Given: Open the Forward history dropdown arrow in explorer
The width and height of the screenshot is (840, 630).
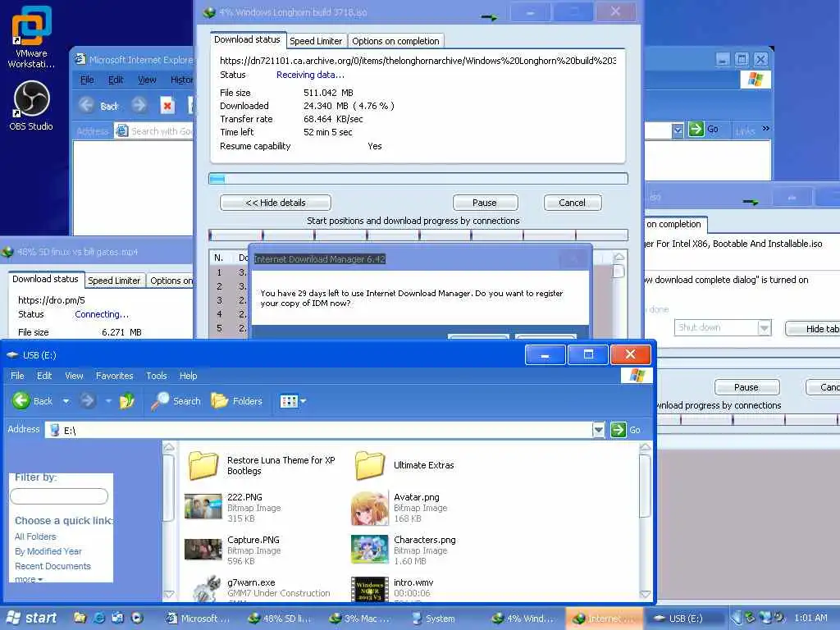Looking at the screenshot, I should coord(107,400).
